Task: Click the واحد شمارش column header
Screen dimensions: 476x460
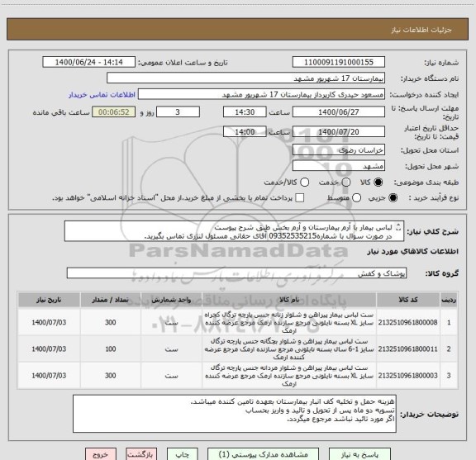Action: 172,300
